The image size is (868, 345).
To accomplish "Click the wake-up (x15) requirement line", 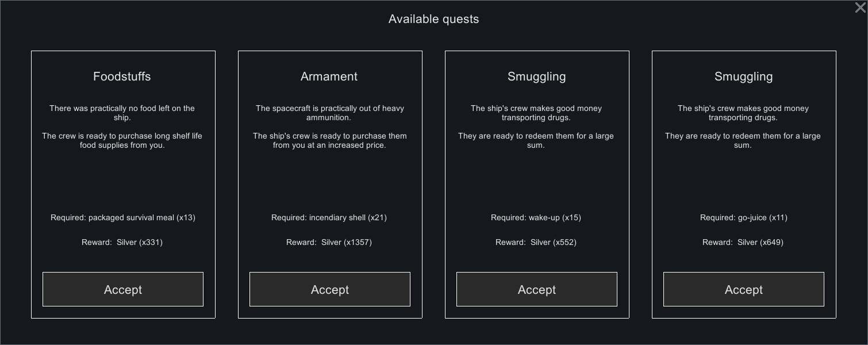I will coord(536,217).
